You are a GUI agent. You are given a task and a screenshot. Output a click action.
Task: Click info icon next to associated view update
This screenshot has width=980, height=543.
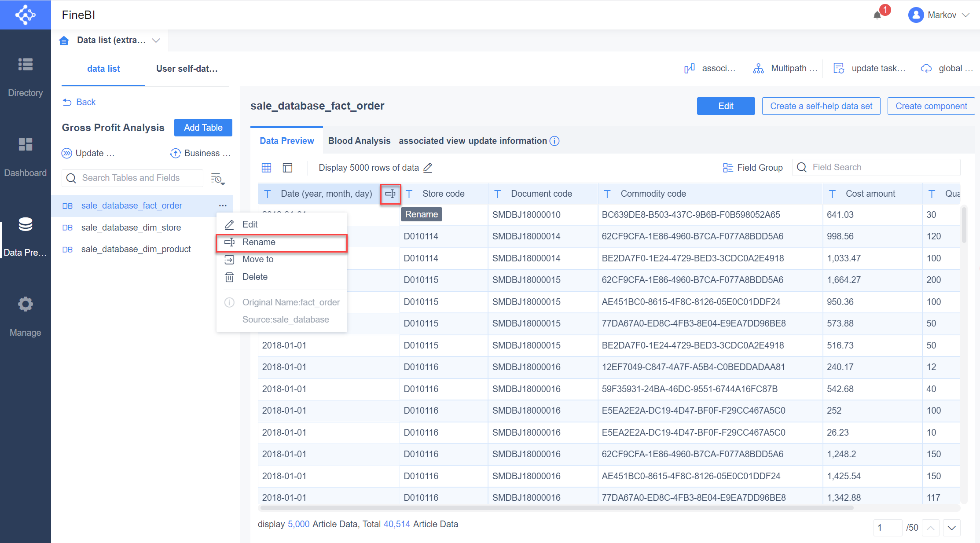point(554,141)
